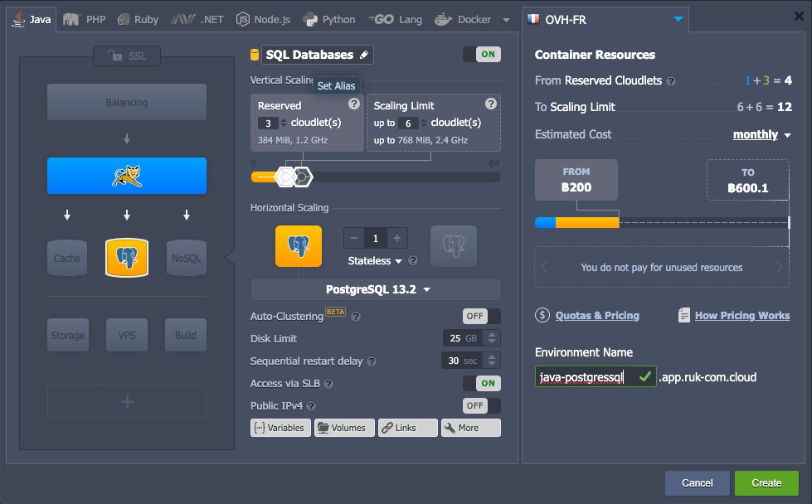Open the Volumes button
This screenshot has height=504, width=812.
[x=344, y=428]
